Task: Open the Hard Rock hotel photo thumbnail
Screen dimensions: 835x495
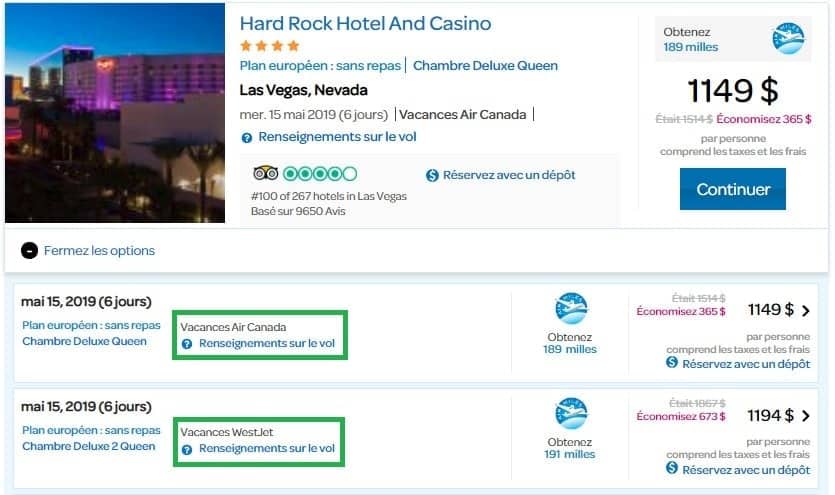Action: tap(115, 113)
